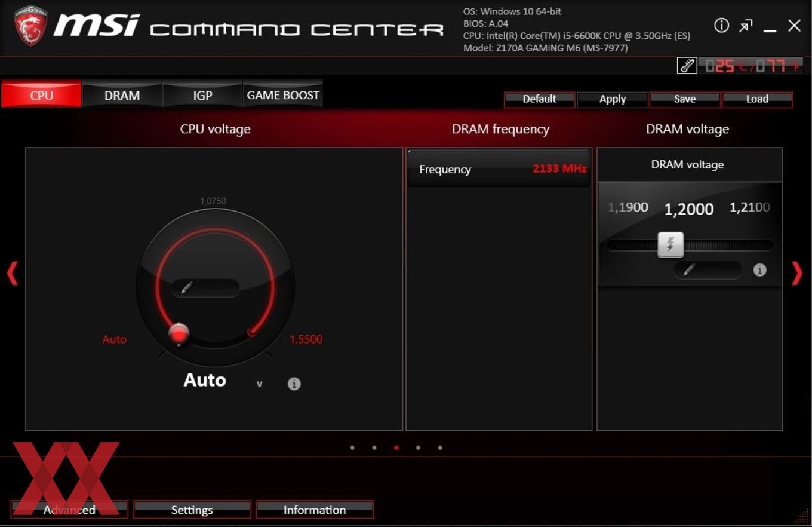This screenshot has height=527, width=812.
Task: Apply the current settings
Action: pyautogui.click(x=612, y=99)
